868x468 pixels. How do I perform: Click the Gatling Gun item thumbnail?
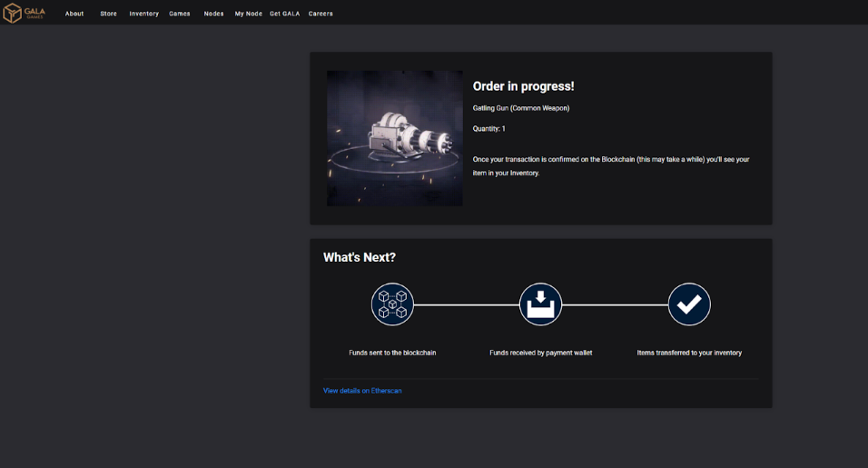click(395, 138)
